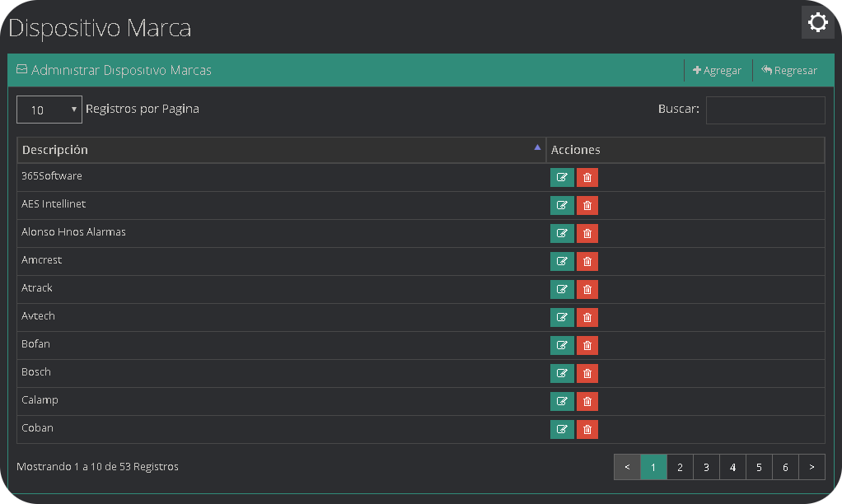Click the Regresar button
This screenshot has height=504, width=842.
[789, 71]
